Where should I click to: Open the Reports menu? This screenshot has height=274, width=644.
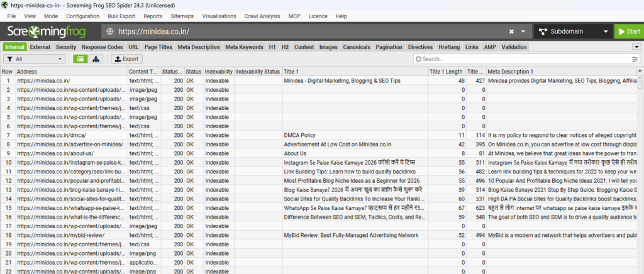[x=153, y=16]
